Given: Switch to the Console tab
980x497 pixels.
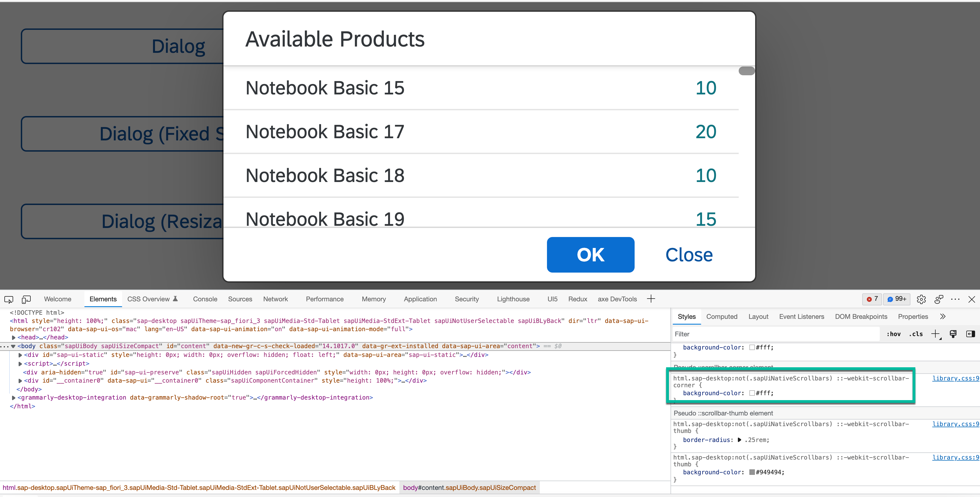Looking at the screenshot, I should pos(205,299).
